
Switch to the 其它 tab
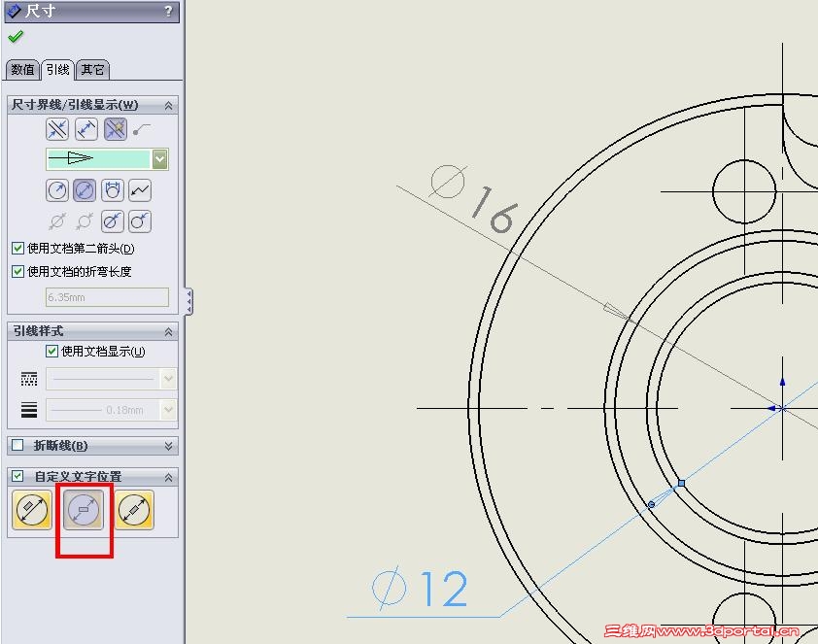[92, 69]
